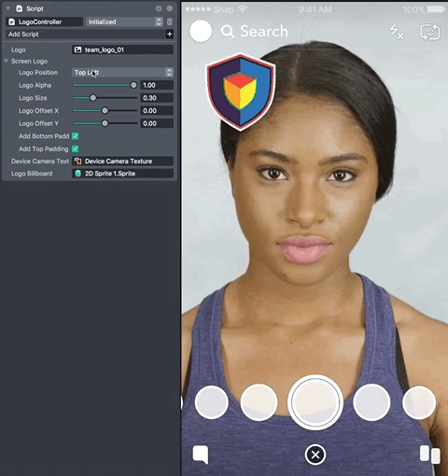
Task: Click the white profile circle in preview
Action: coord(201,31)
